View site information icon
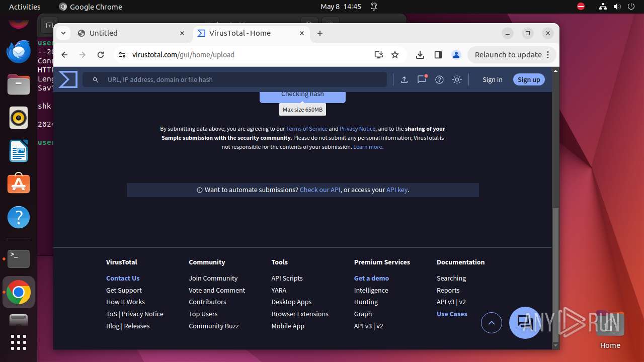 (x=122, y=55)
